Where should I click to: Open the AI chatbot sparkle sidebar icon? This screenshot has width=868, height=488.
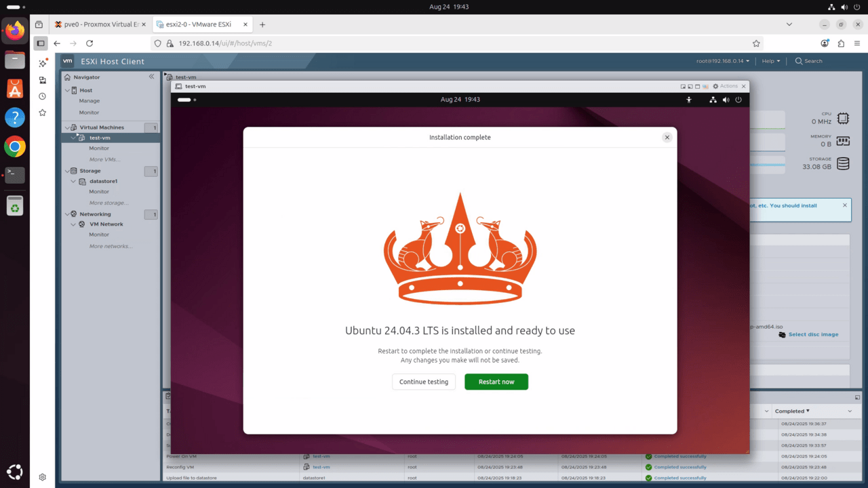coord(42,63)
